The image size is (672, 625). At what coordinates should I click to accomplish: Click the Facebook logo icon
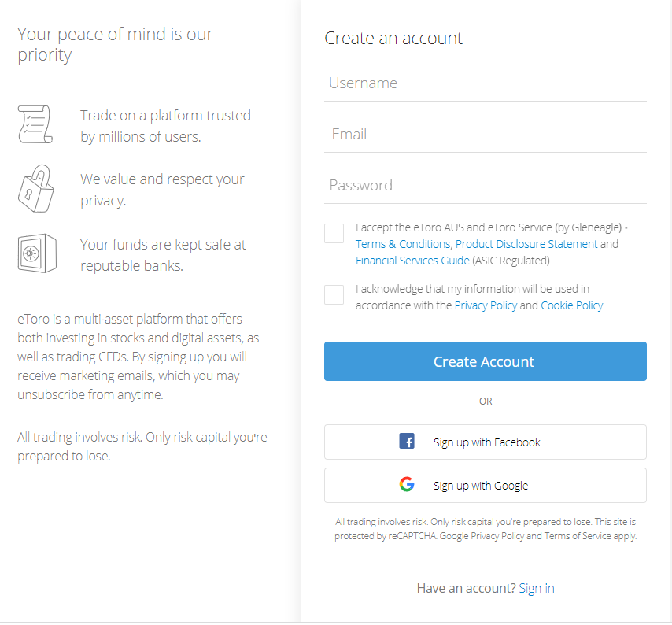[407, 441]
